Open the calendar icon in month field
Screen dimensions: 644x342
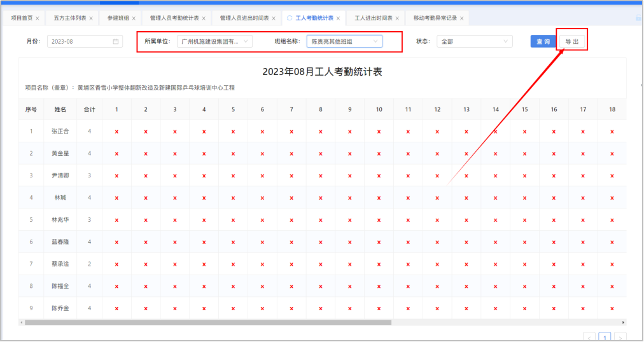(116, 41)
